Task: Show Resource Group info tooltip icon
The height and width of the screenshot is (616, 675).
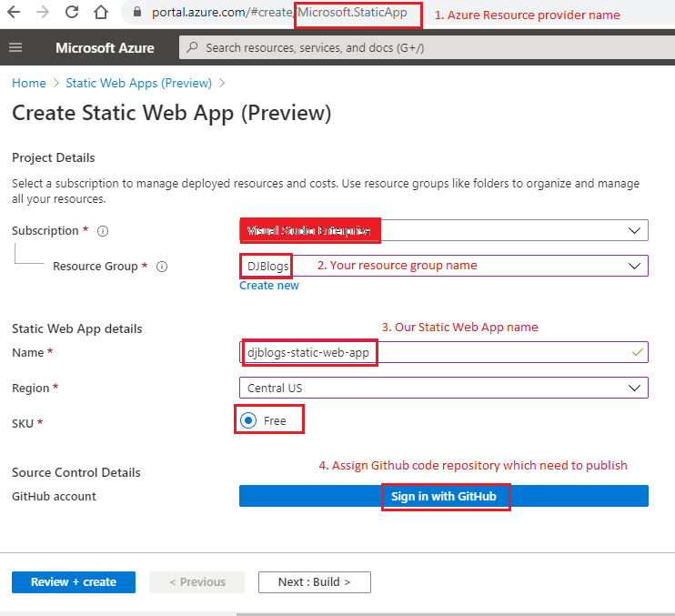Action: pyautogui.click(x=162, y=267)
